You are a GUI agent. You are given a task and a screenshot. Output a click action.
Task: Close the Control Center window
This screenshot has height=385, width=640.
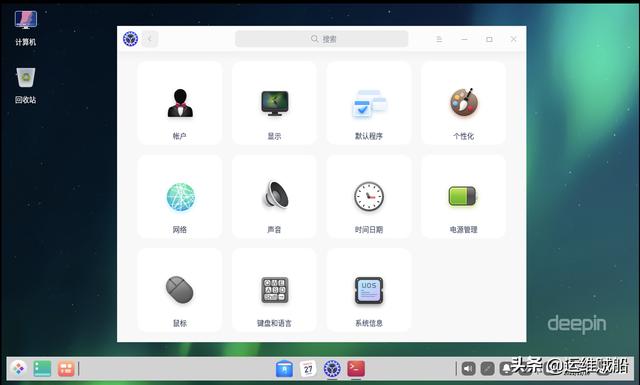pos(513,39)
